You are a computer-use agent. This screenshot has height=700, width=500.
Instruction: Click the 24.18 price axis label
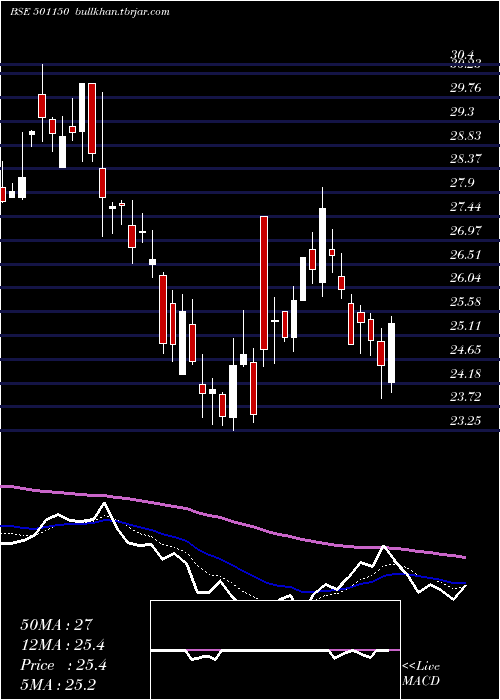(x=466, y=374)
